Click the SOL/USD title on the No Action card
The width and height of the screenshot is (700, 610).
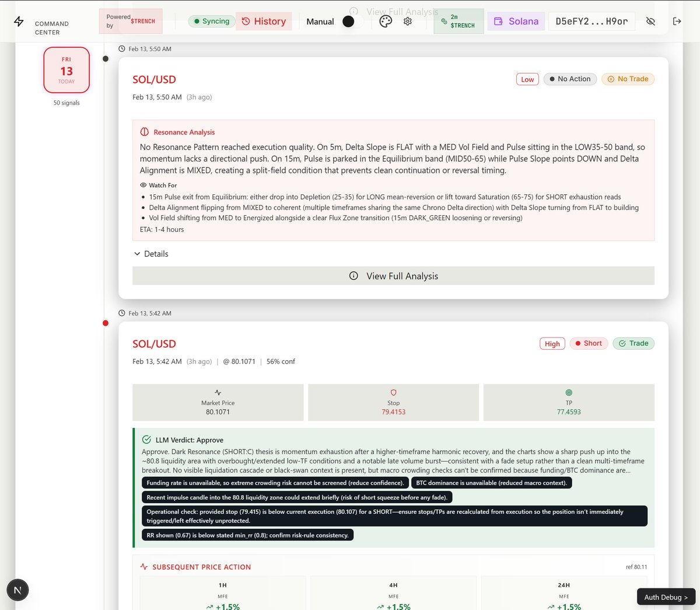pos(154,79)
